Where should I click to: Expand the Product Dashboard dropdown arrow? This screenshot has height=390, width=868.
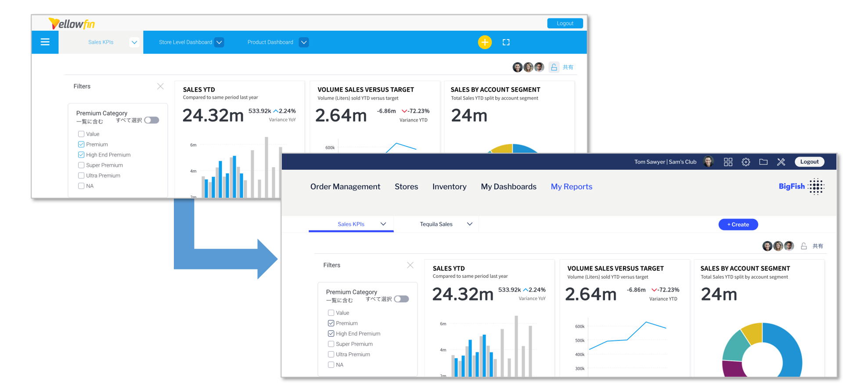tap(303, 43)
